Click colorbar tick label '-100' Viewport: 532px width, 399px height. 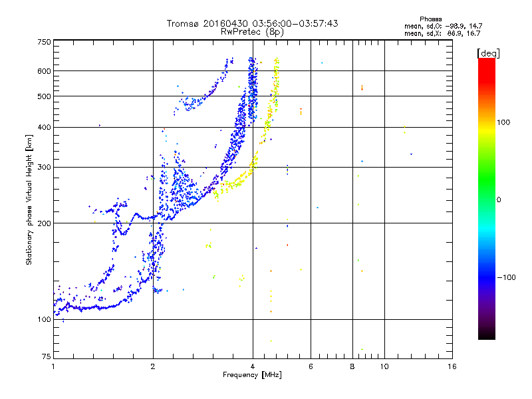coord(507,277)
